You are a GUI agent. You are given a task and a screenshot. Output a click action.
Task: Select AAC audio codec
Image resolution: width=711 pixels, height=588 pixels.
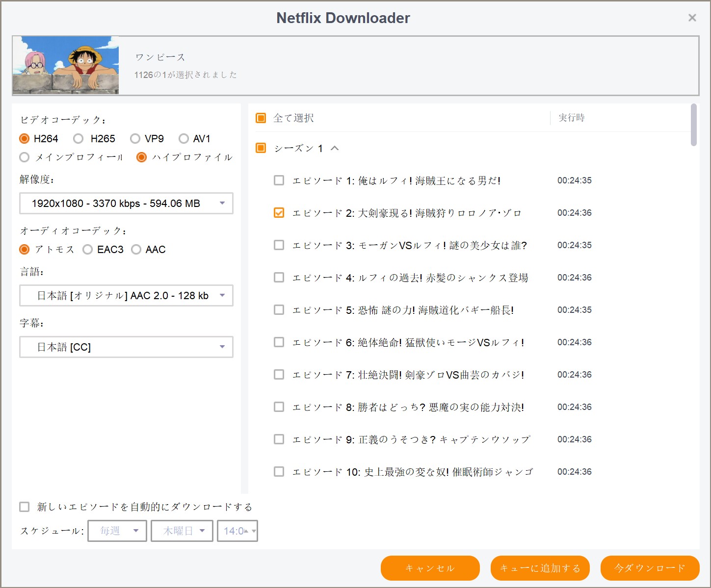(136, 250)
